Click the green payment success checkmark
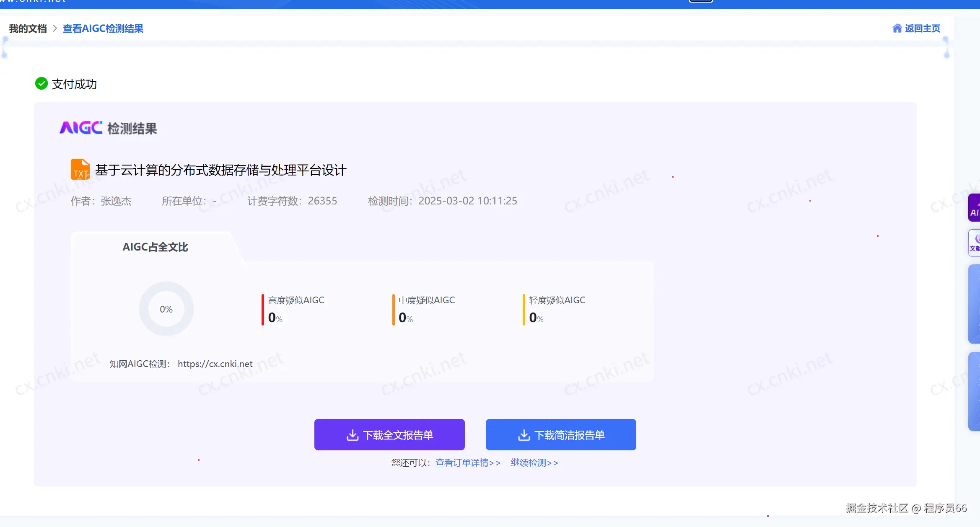 [41, 84]
